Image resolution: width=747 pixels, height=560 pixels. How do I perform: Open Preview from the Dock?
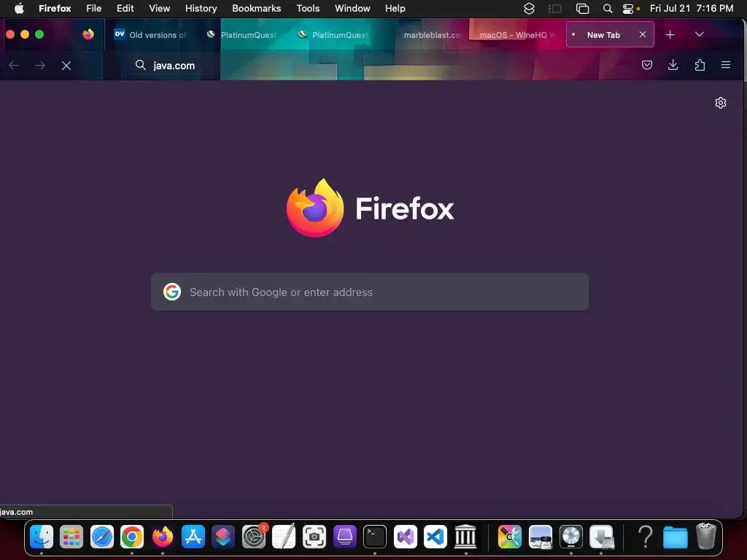coord(541,537)
